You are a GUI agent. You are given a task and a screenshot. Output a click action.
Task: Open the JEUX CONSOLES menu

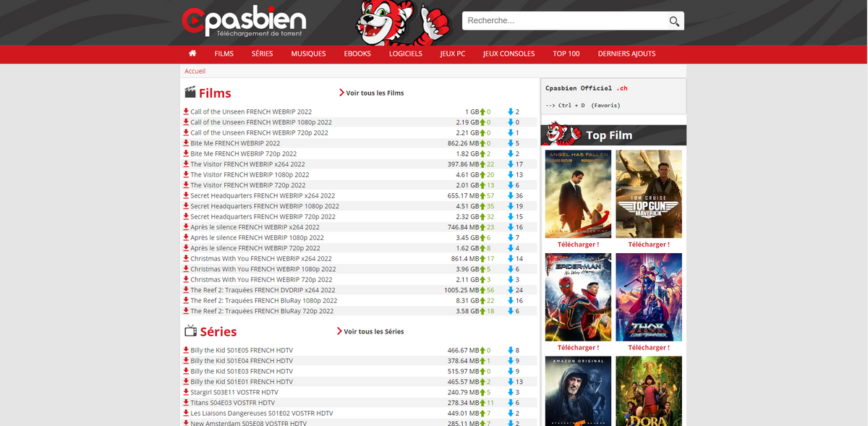509,54
